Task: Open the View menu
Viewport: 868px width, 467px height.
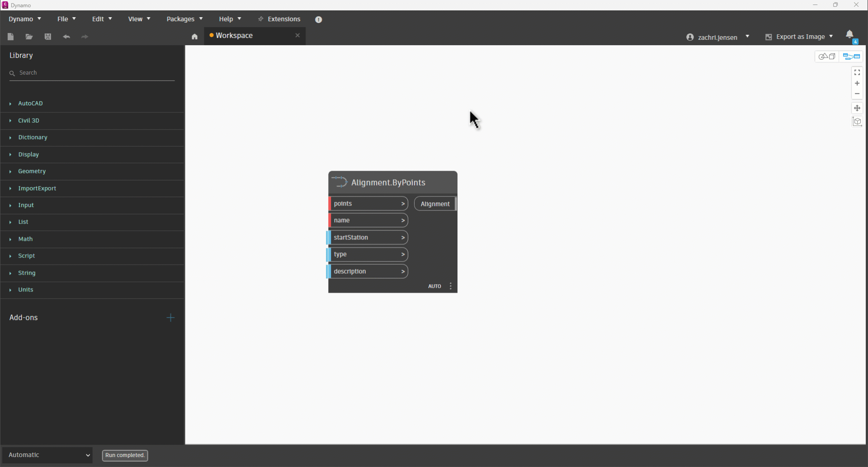Action: click(x=139, y=19)
